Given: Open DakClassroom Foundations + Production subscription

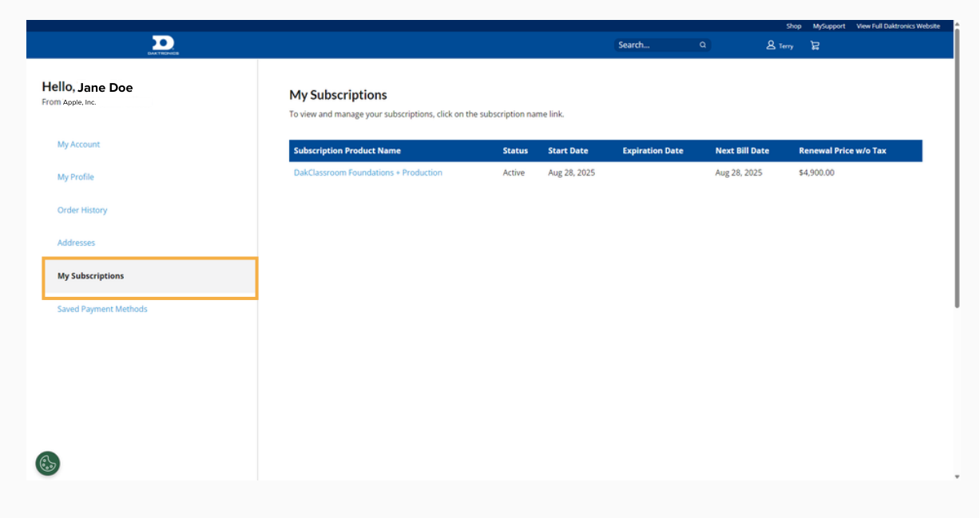Looking at the screenshot, I should pos(367,172).
